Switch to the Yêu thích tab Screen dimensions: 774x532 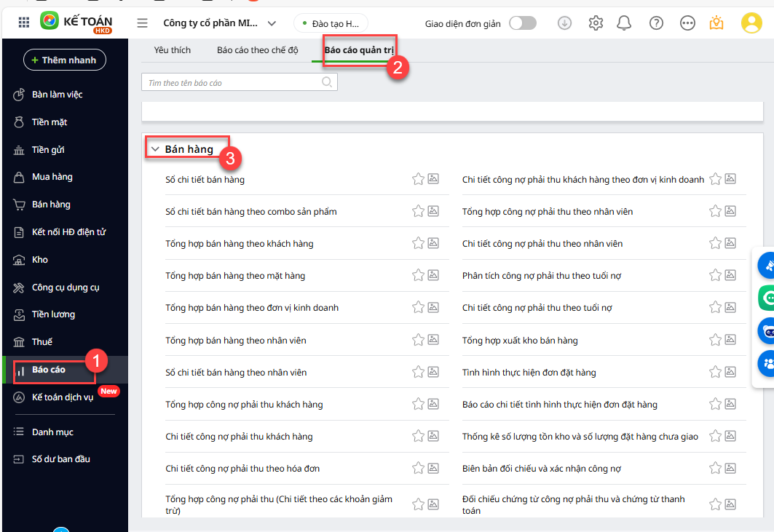173,50
